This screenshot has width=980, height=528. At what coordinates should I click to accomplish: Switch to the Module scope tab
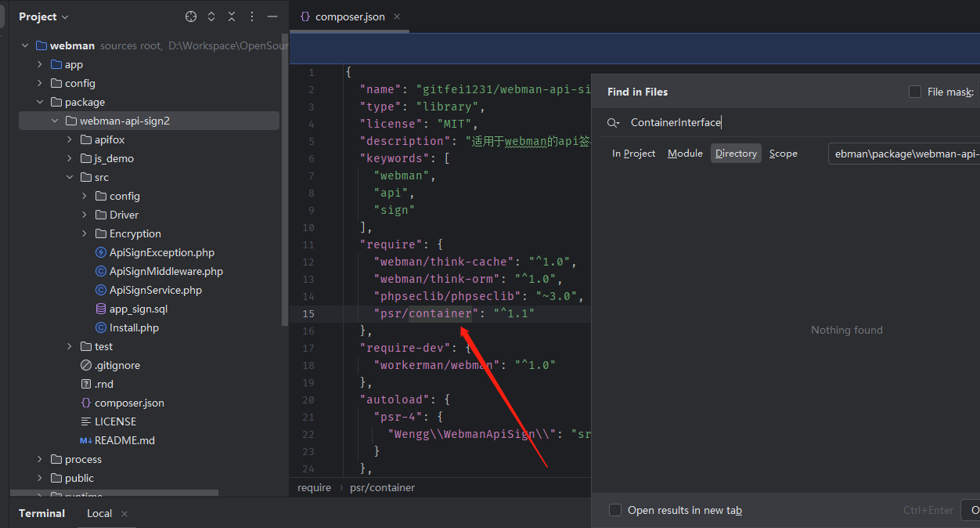click(685, 154)
